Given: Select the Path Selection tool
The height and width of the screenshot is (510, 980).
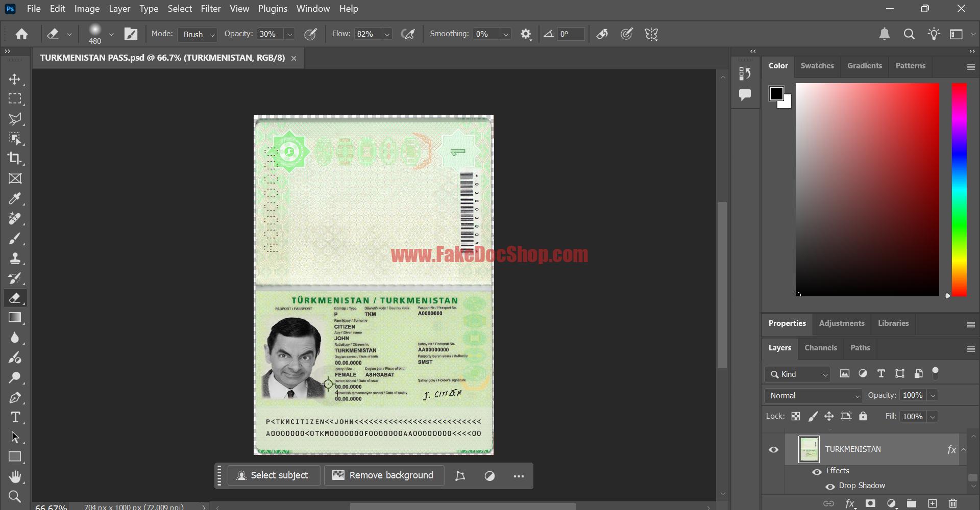Looking at the screenshot, I should (15, 437).
